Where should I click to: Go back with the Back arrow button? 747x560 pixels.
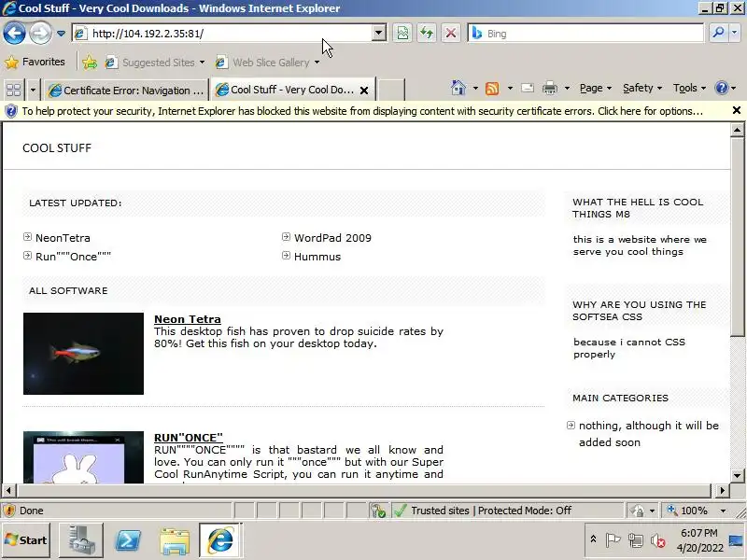click(x=14, y=34)
